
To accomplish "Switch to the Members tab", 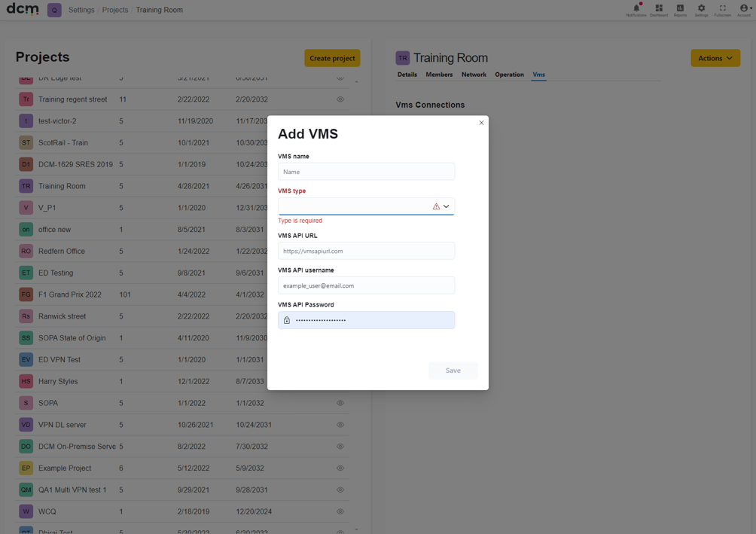I will point(439,75).
